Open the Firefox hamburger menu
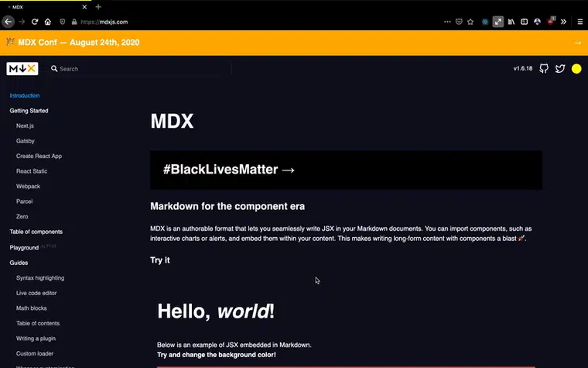 coord(579,22)
